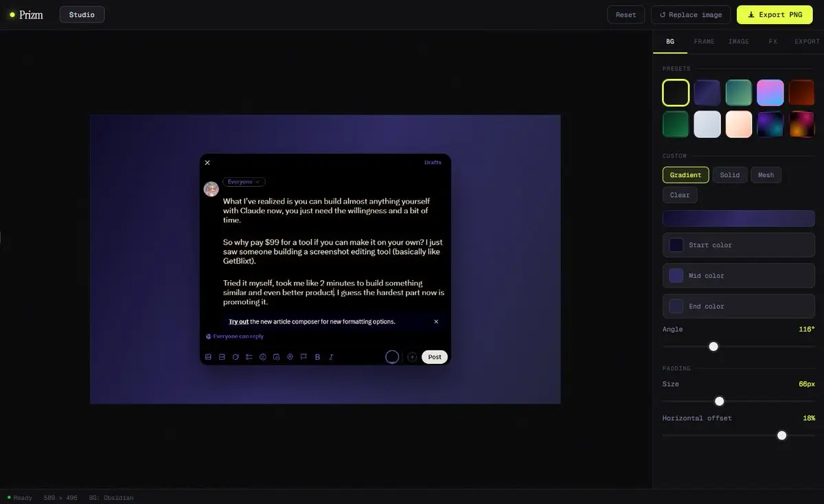Click the user avatar in the composer

(211, 189)
